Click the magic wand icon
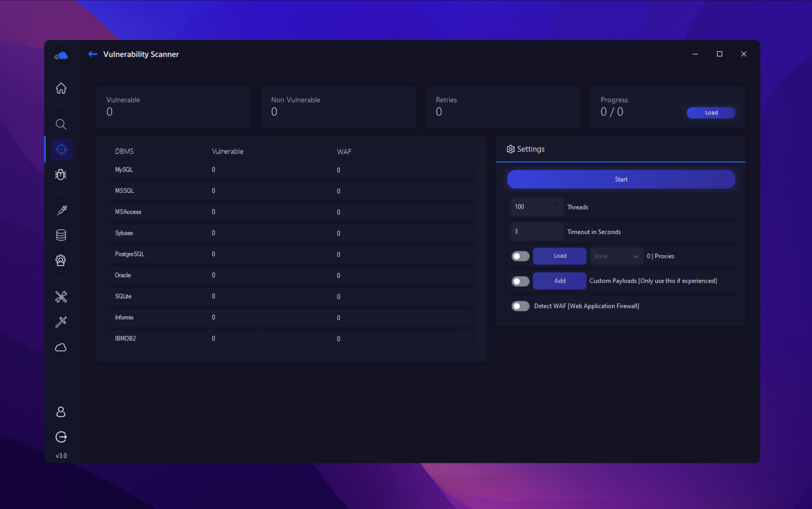The width and height of the screenshot is (812, 509). click(61, 322)
